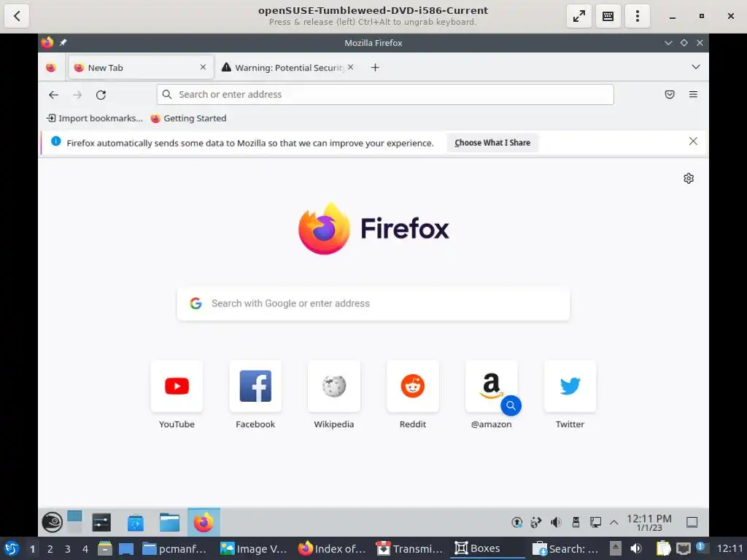Open the Getting Started bookmark
The height and width of the screenshot is (560, 747).
pos(189,118)
